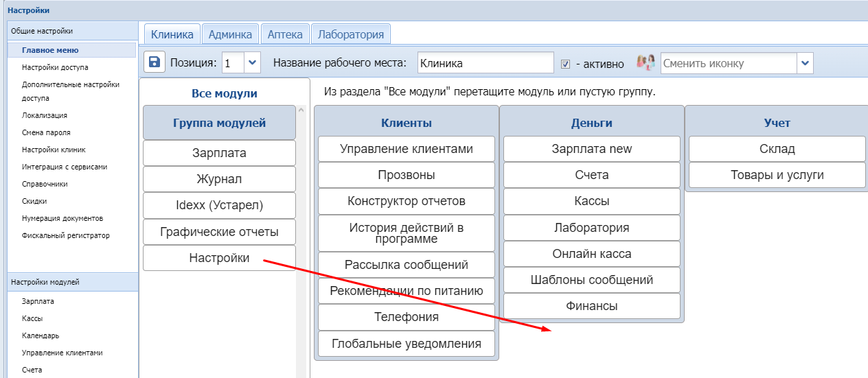This screenshot has height=378, width=868.
Task: Switch to the Аптека tab
Action: [x=285, y=34]
